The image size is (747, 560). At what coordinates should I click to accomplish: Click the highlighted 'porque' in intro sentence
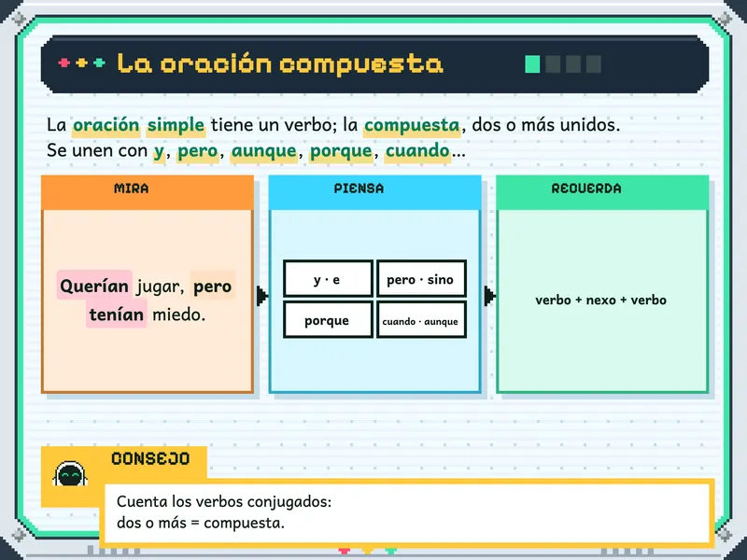341,151
